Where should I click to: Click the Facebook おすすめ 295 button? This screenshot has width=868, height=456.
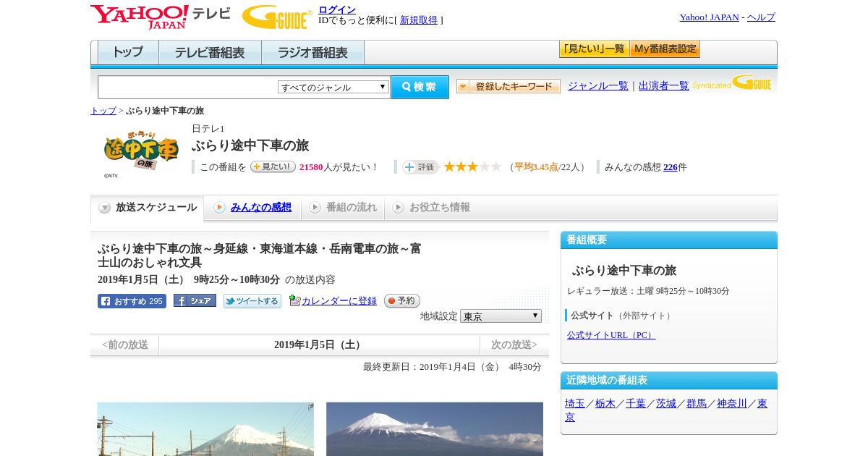pyautogui.click(x=132, y=301)
